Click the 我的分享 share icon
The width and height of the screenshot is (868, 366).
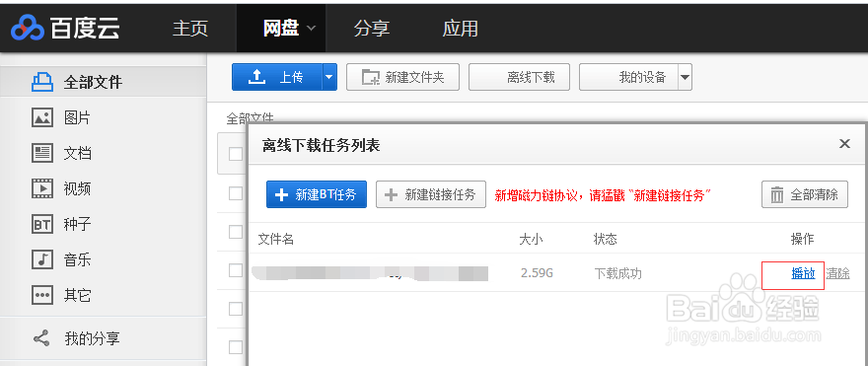[42, 337]
